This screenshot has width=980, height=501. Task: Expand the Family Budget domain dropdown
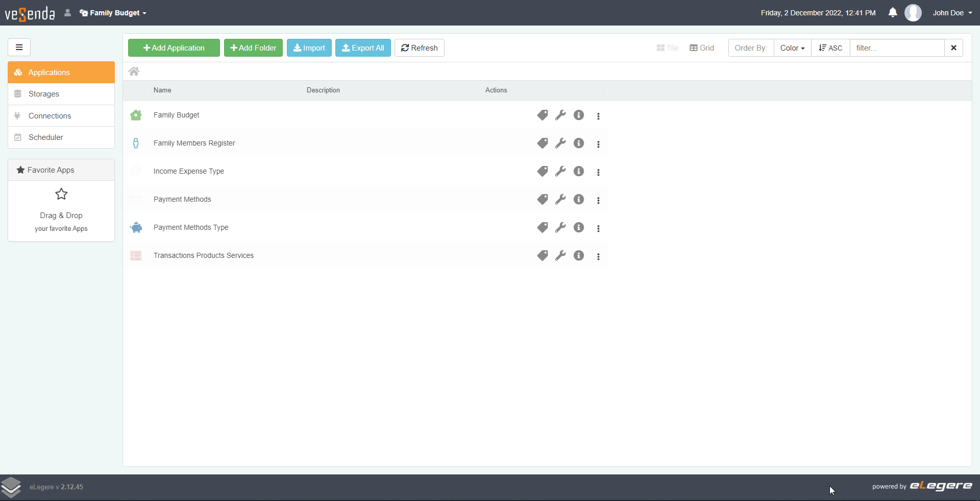(x=113, y=13)
